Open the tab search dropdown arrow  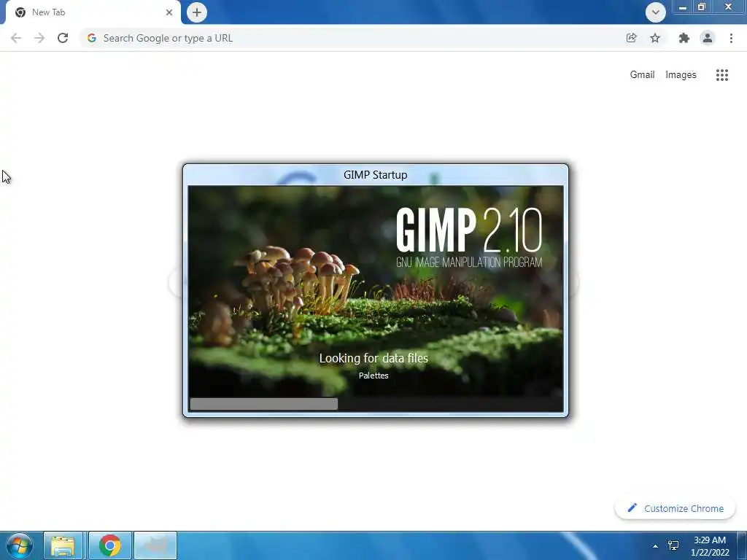(x=656, y=12)
